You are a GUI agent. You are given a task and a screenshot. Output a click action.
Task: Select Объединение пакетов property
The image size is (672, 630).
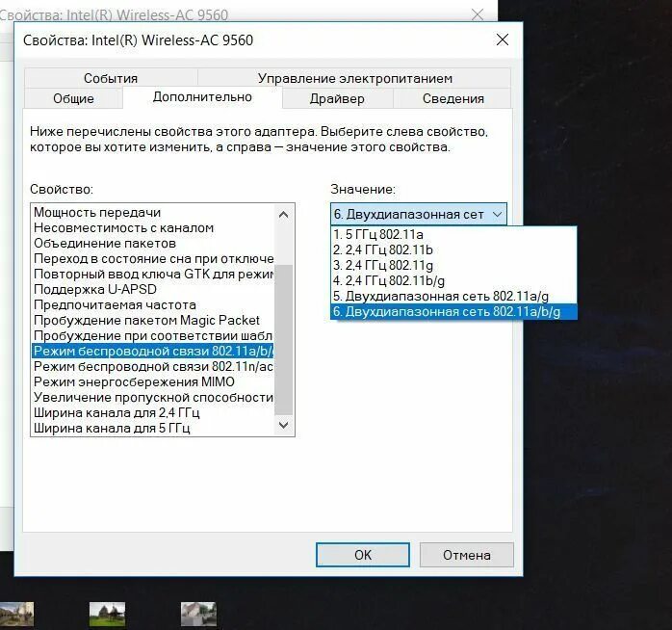click(152, 243)
